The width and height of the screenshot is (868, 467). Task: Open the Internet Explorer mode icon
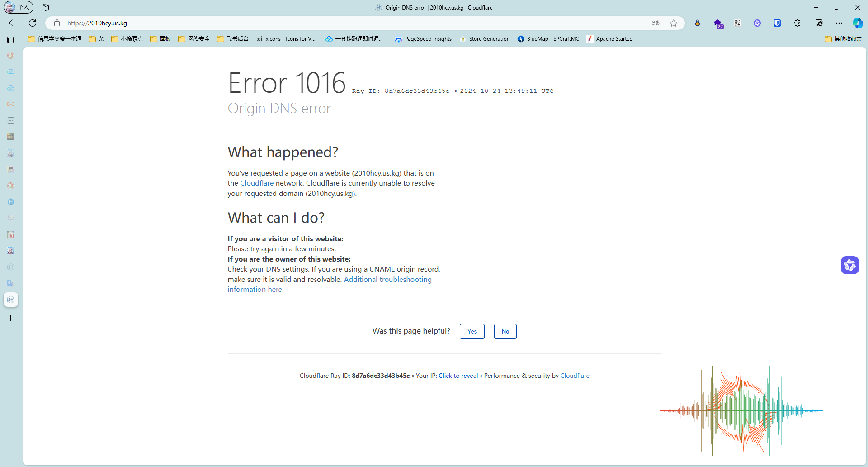(819, 23)
